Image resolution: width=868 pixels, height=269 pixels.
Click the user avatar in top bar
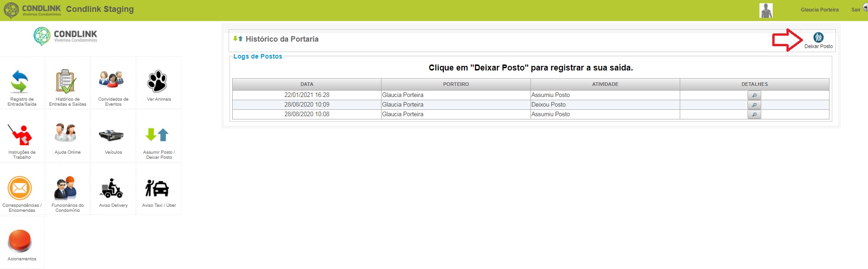coord(766,11)
